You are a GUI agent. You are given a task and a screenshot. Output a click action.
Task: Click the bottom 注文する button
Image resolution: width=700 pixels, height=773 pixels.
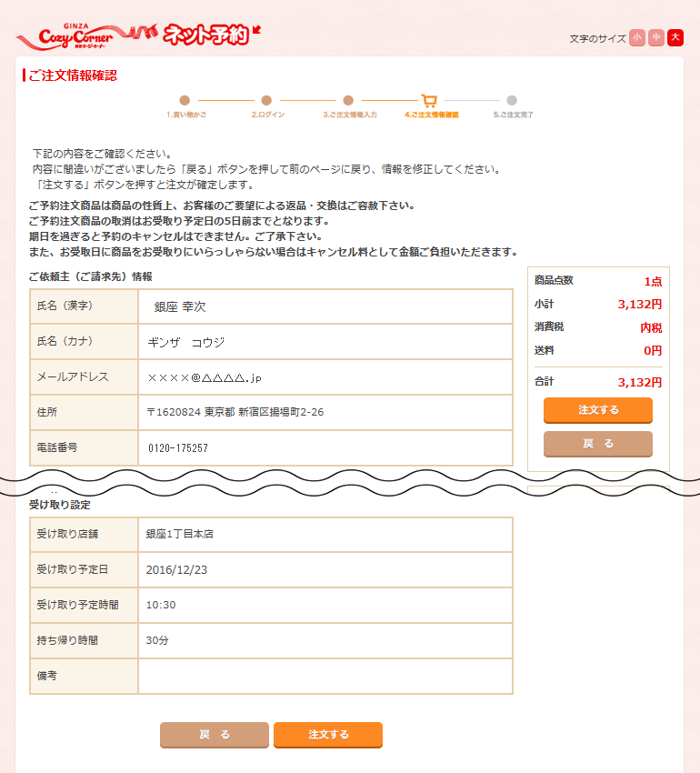coord(327,735)
